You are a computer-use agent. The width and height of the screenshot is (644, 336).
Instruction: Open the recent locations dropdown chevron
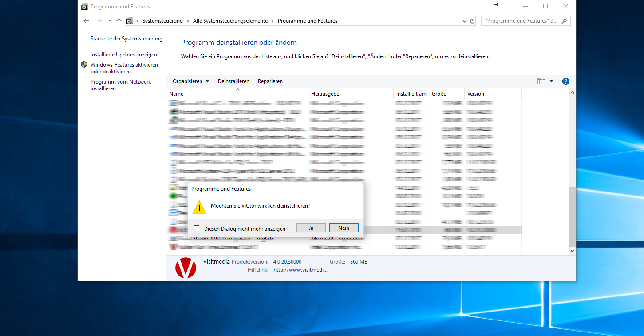click(x=110, y=21)
